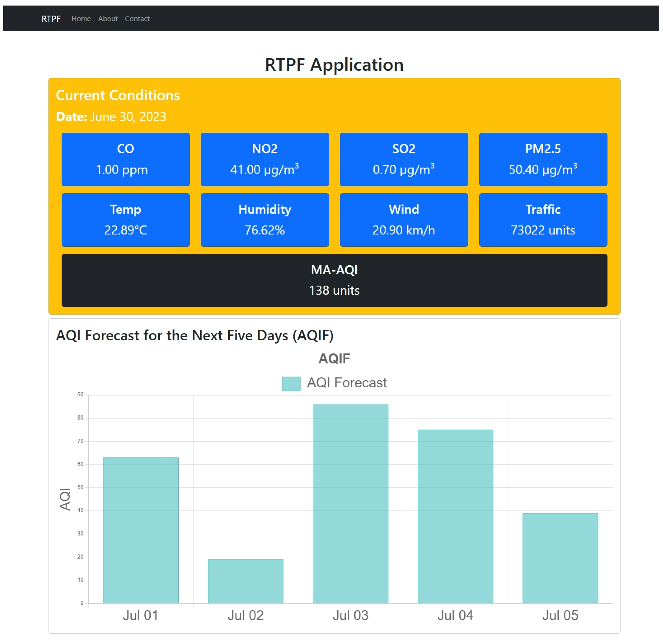This screenshot has height=644, width=663.
Task: Click the AQI Forecast legend label
Action: click(346, 383)
